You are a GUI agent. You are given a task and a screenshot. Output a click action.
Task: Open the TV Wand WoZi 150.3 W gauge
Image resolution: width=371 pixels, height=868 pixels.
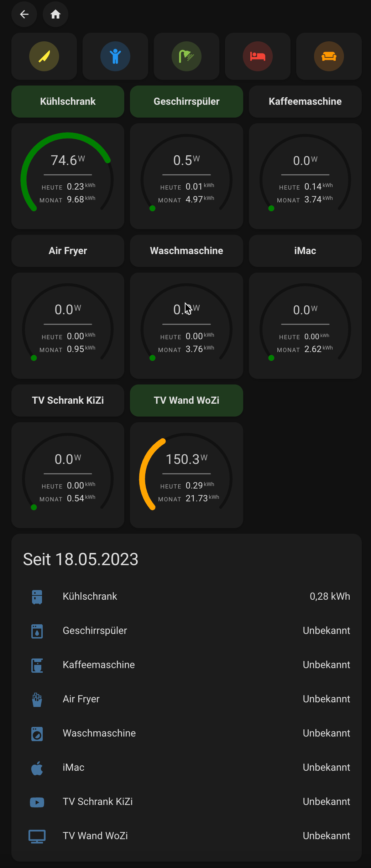point(187,475)
